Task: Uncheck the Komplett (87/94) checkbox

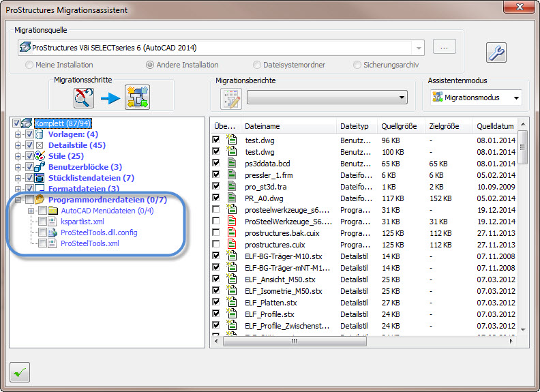Action: (x=16, y=123)
